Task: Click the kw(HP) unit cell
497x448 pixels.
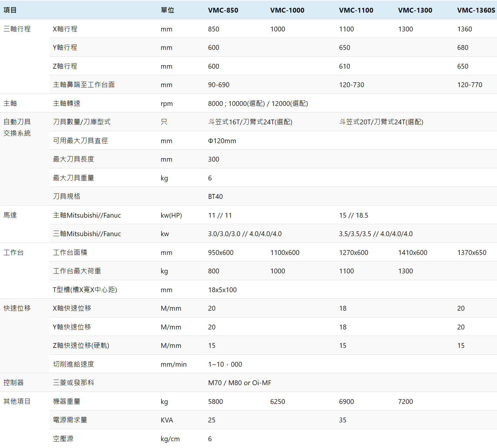Action: coord(171,215)
